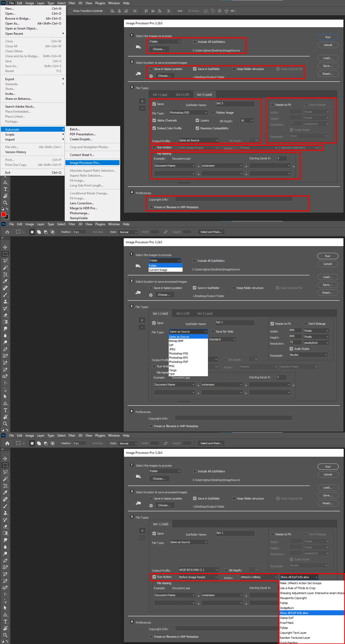
Task: Select Targa in the file type list
Action: 188,370
